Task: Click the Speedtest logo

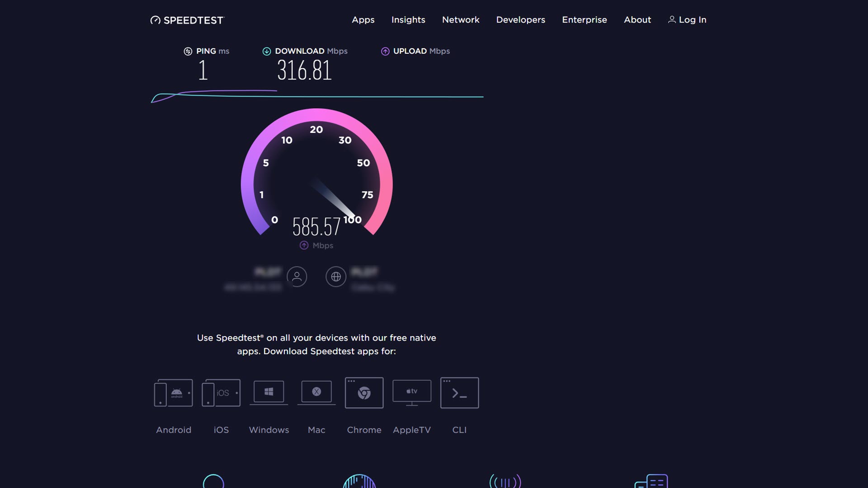Action: 187,20
